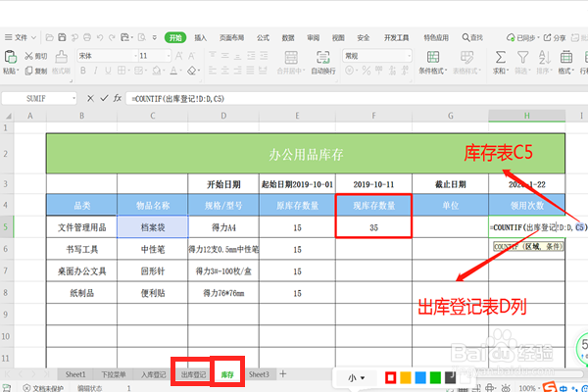The height and width of the screenshot is (392, 588).
Task: Open the 公式 ribbon tab
Action: coord(263,37)
